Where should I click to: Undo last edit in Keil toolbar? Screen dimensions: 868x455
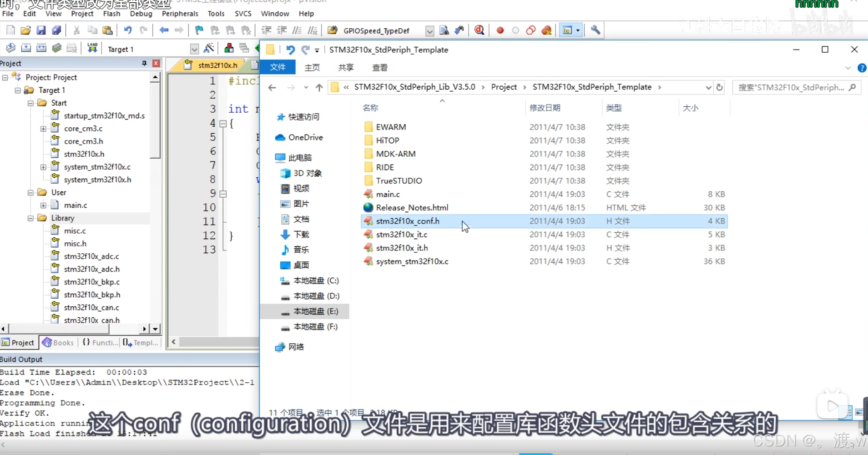128,30
